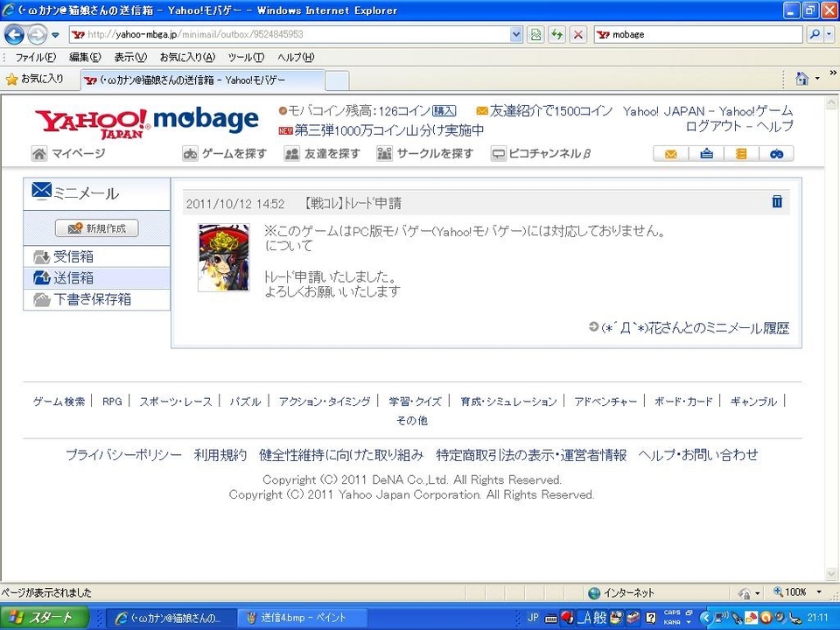
Task: Click the mobage logo
Action: (206, 121)
